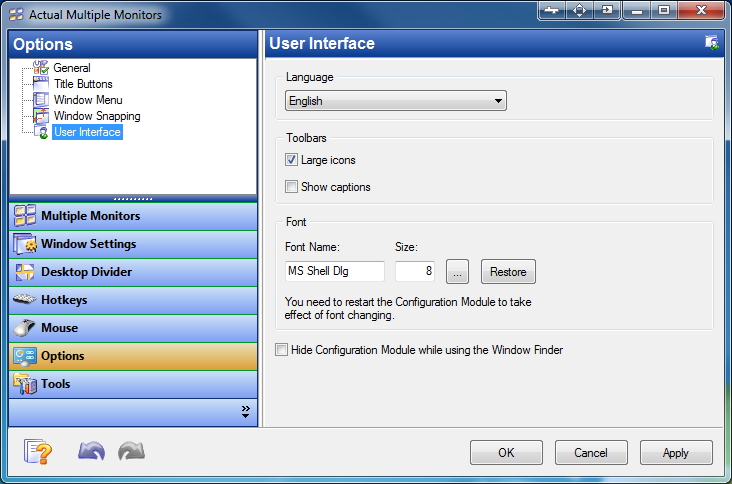Open the Mouse section
Screen dimensions: 732x484
coord(133,328)
